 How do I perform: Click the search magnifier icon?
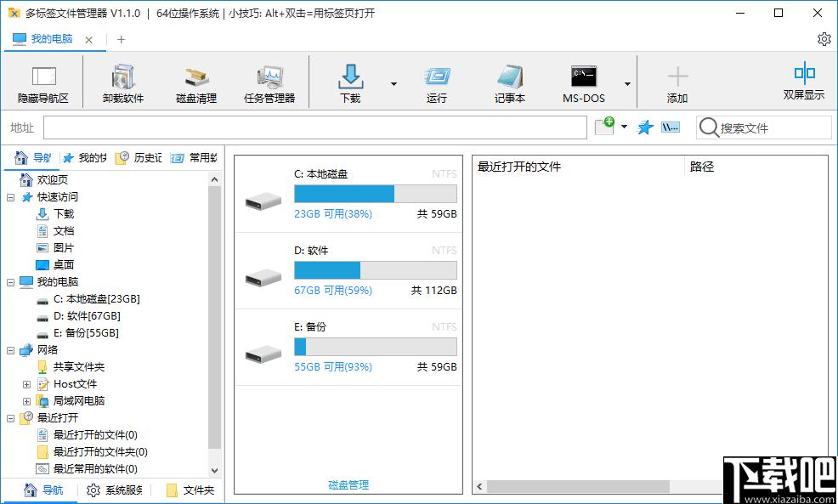point(709,127)
